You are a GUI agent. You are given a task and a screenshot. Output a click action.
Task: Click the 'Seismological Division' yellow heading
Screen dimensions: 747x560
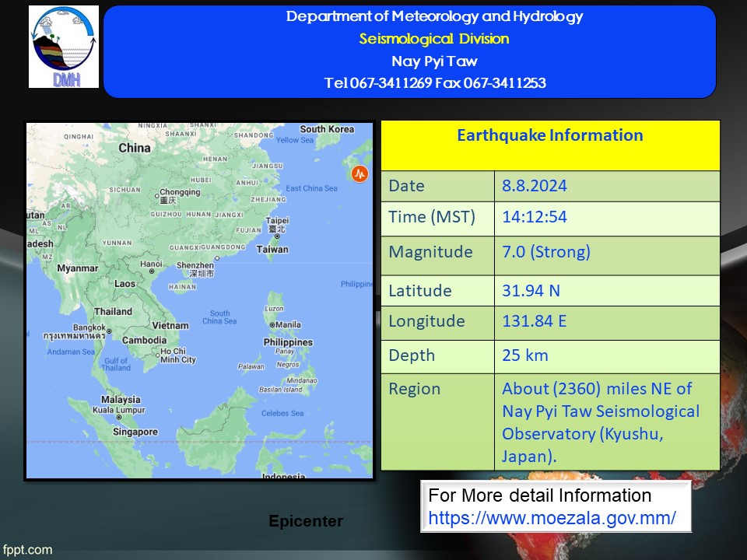(x=434, y=39)
